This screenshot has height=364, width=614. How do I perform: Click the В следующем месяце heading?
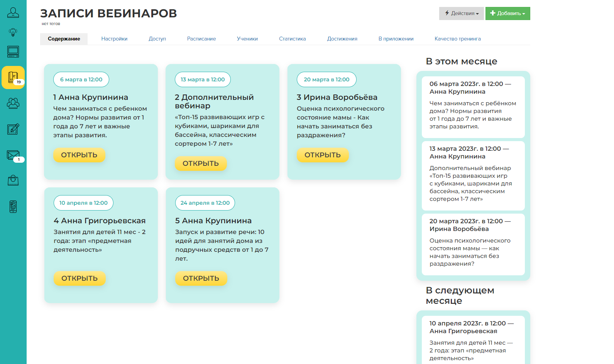tap(460, 296)
